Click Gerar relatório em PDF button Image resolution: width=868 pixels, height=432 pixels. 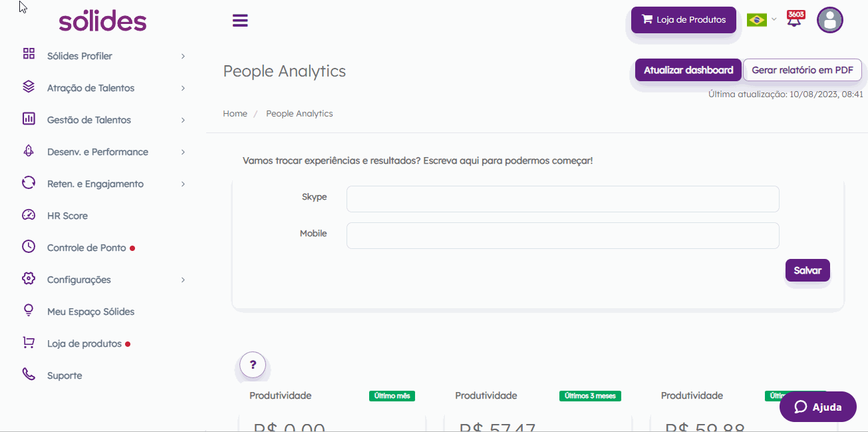802,70
